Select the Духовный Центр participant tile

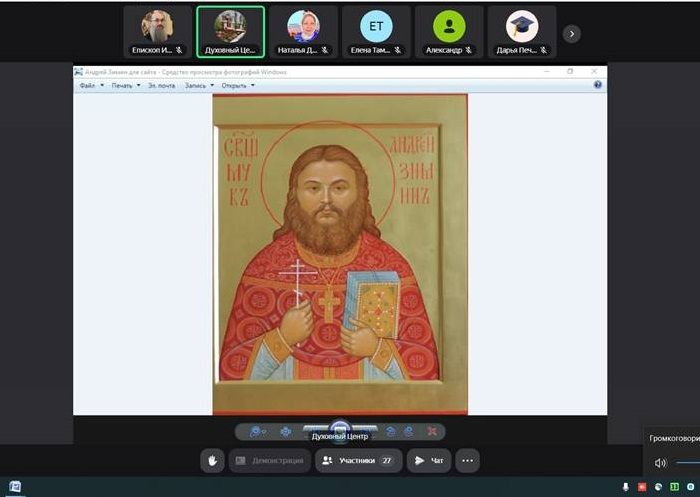click(230, 32)
